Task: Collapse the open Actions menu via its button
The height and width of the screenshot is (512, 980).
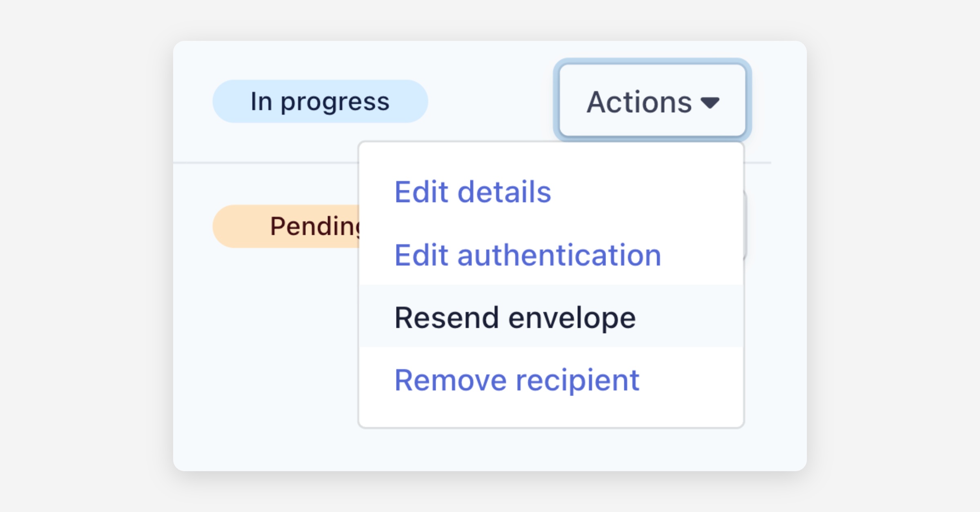Action: (x=652, y=101)
